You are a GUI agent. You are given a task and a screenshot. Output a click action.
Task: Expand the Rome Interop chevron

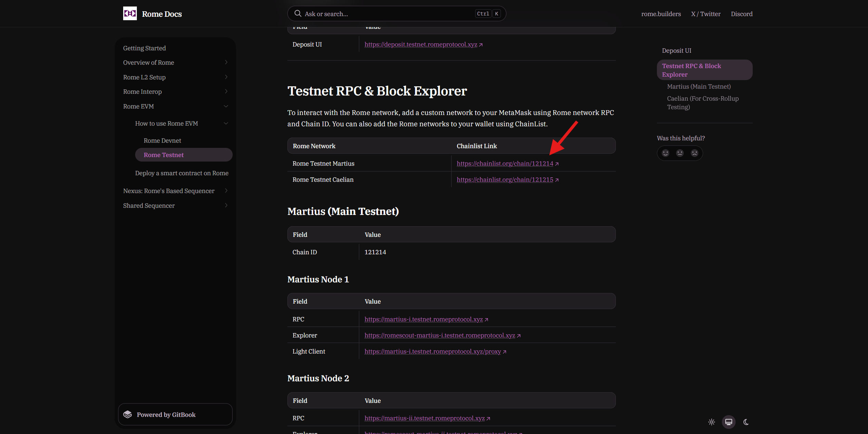coord(226,91)
